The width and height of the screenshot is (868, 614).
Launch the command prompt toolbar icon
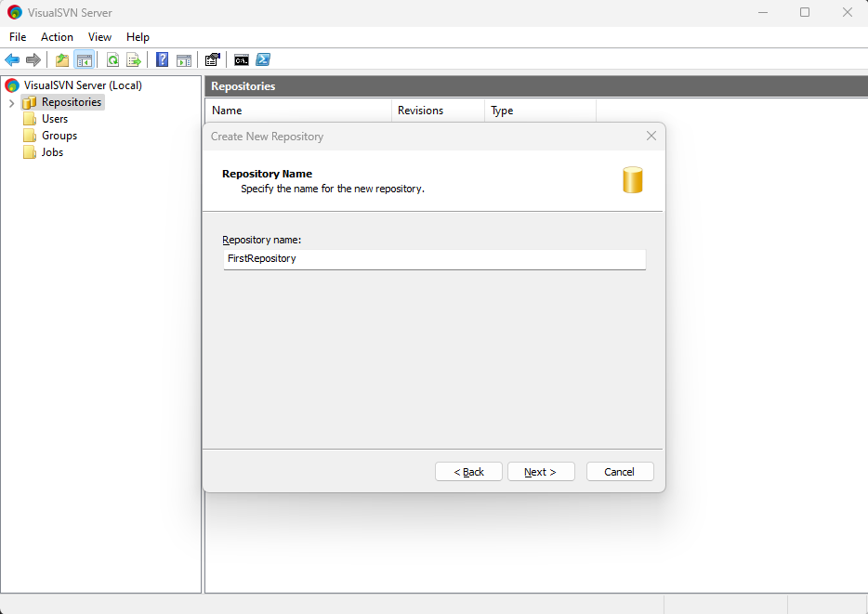(x=242, y=60)
